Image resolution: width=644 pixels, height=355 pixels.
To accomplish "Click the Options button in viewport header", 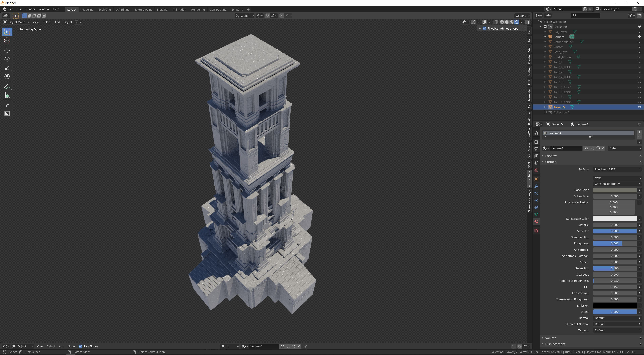I will (x=522, y=16).
